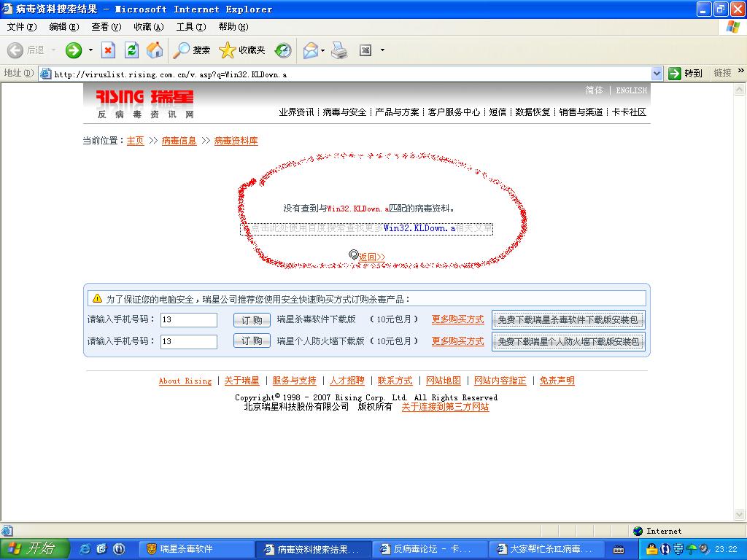Click free download personal firewall installer button

[568, 341]
